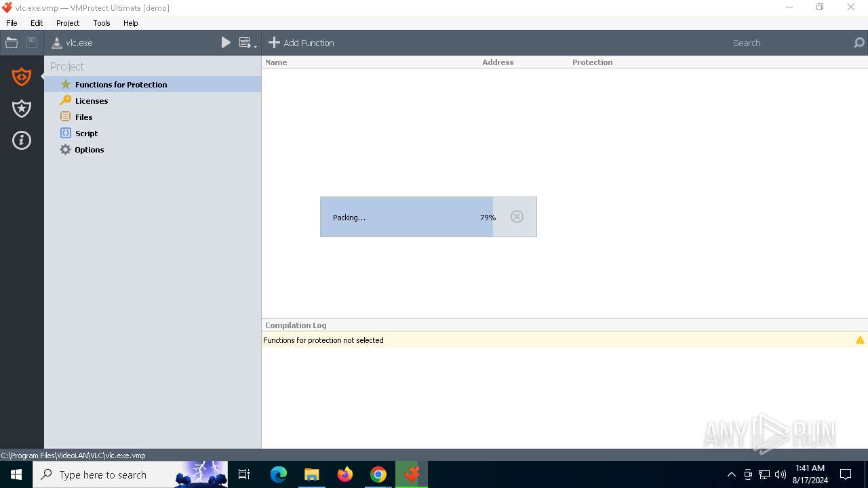Open the Edit menu
The image size is (868, 488).
click(x=37, y=23)
